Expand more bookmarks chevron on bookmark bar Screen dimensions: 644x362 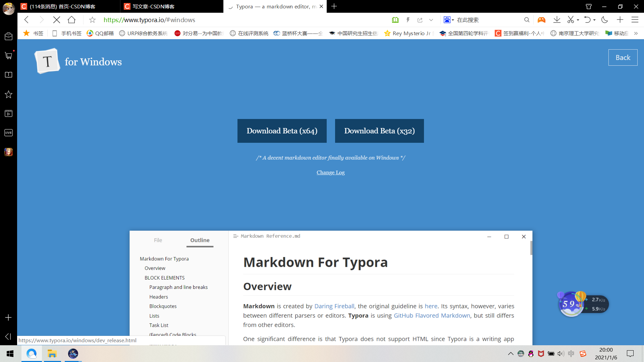(x=636, y=33)
